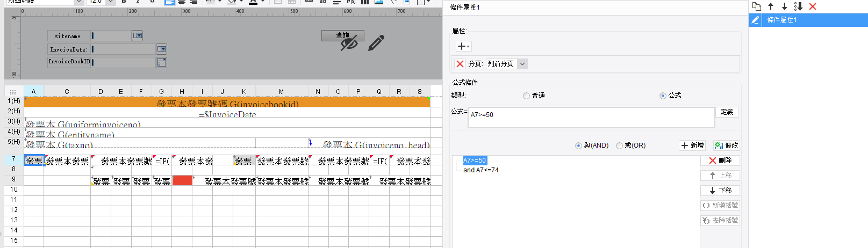Delete the condition via the red X toolbar icon
Screen dimensions: 868x248
(813, 6)
